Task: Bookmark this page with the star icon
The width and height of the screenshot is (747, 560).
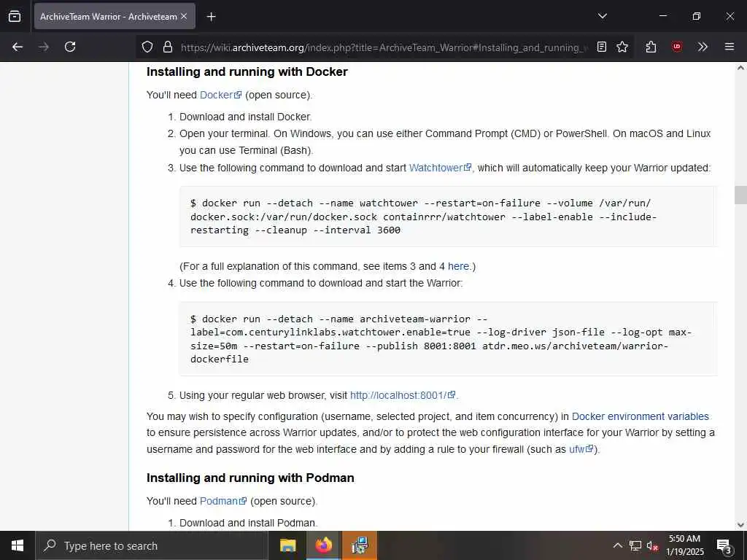Action: click(x=622, y=47)
